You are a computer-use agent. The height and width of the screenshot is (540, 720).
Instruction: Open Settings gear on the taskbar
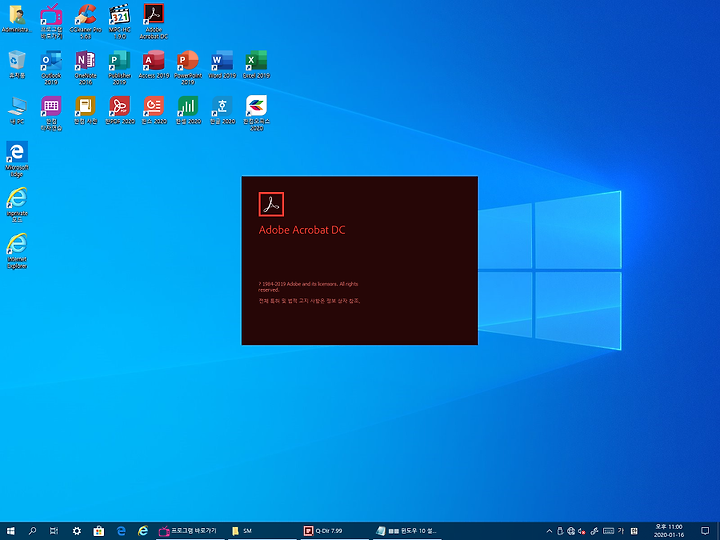click(76, 531)
